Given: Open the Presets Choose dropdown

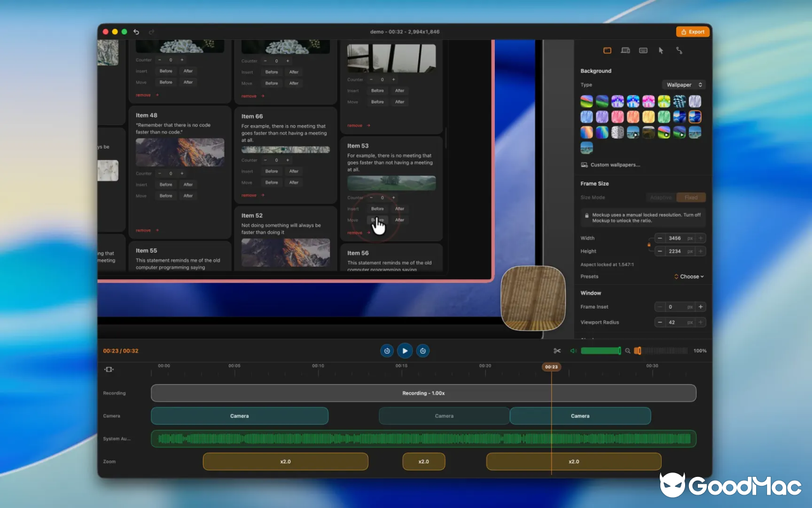Looking at the screenshot, I should [x=689, y=276].
